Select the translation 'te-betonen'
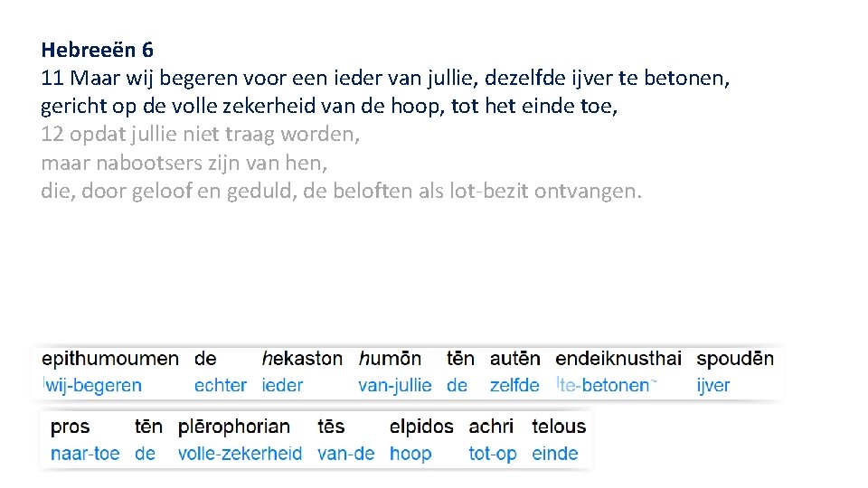The width and height of the screenshot is (868, 488). (604, 386)
